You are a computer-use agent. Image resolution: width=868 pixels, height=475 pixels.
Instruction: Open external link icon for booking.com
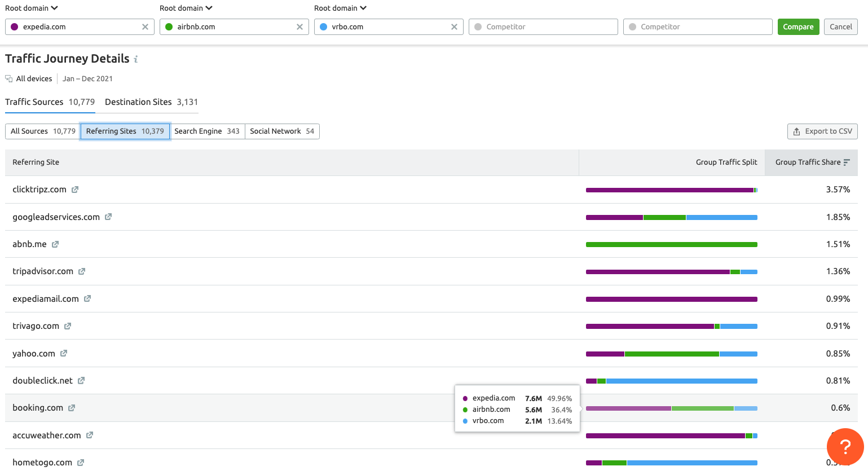72,408
